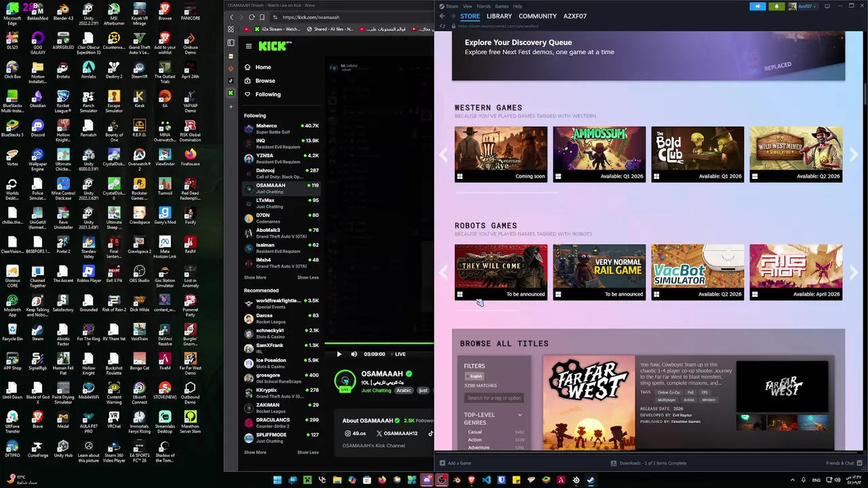Open the View menu in Steam
Viewport: 868px width, 488px height.
467,6
